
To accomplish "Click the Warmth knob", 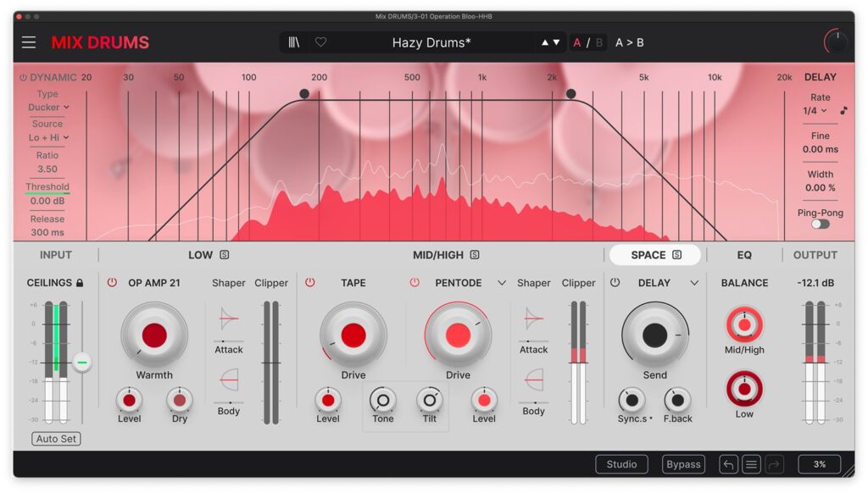I will click(x=154, y=335).
